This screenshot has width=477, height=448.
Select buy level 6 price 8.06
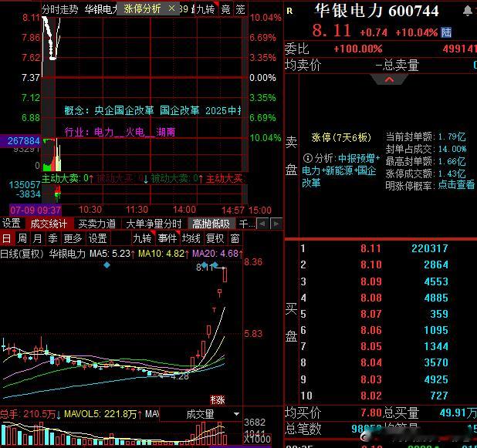[370, 330]
